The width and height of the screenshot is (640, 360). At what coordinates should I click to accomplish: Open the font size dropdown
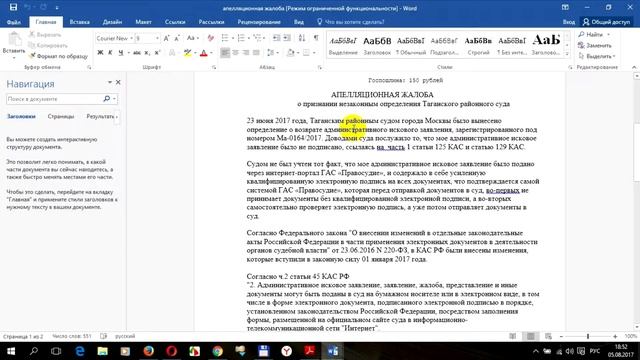[x=157, y=38]
